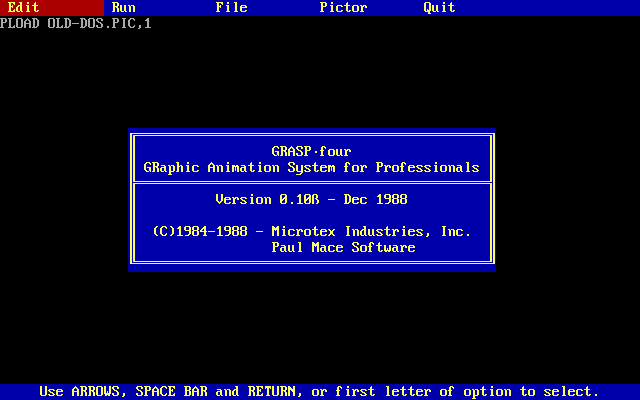This screenshot has width=640, height=400.
Task: Click the help hint in the bottom status bar
Action: pos(319,392)
